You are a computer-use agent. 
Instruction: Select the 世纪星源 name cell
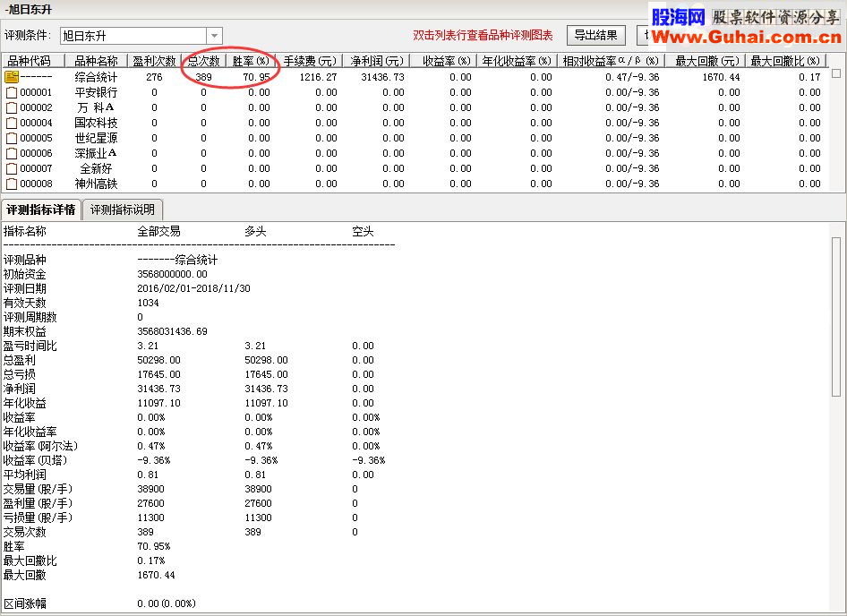(96, 138)
